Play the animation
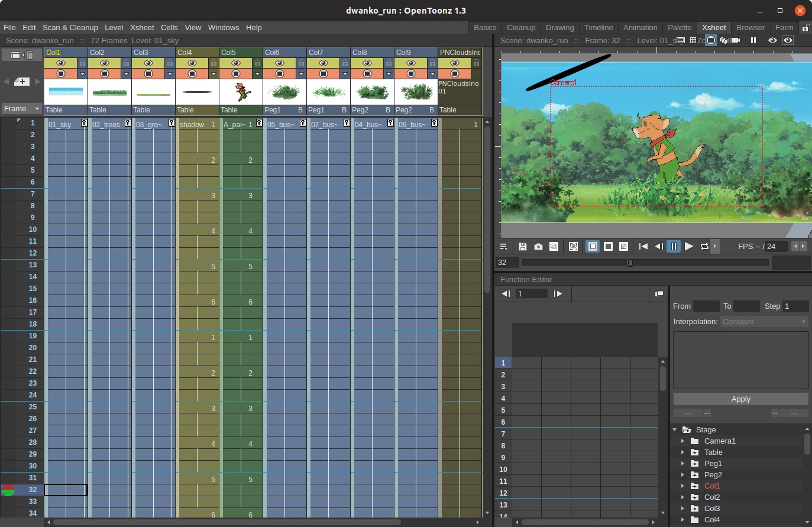 pyautogui.click(x=689, y=247)
